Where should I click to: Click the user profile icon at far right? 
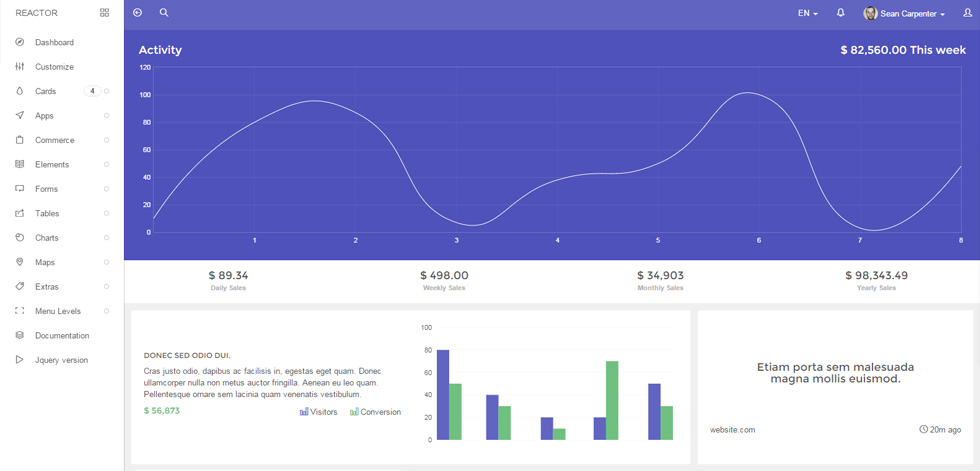(x=968, y=13)
